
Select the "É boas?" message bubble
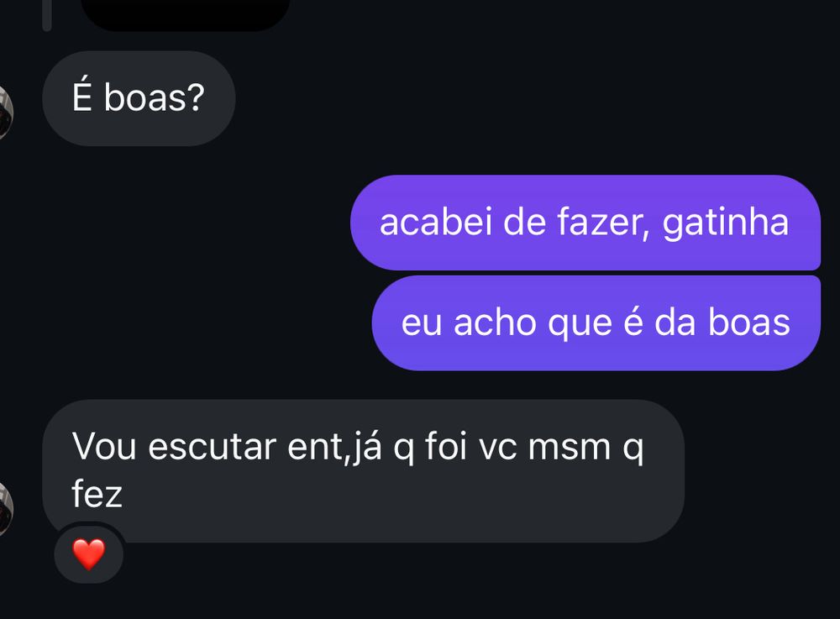click(x=139, y=98)
